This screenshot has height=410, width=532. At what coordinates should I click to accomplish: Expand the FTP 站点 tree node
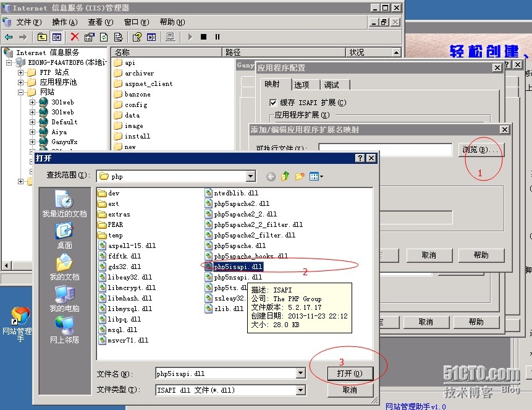tap(20, 72)
